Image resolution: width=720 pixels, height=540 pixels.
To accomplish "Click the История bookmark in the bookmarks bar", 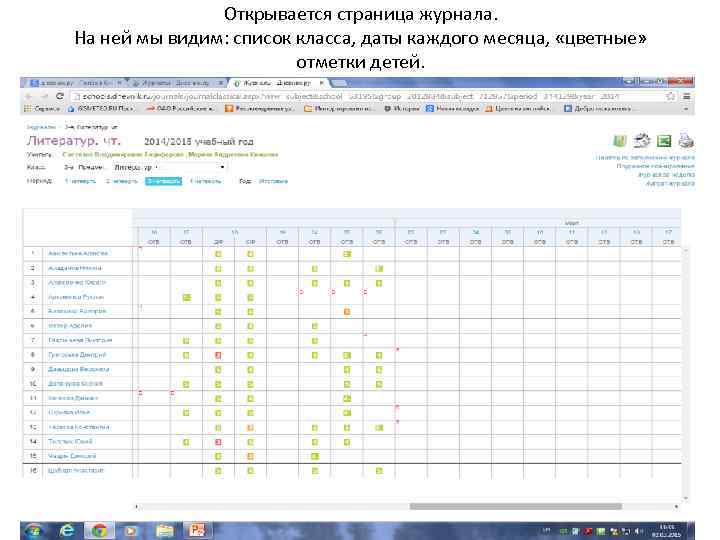I will point(402,109).
